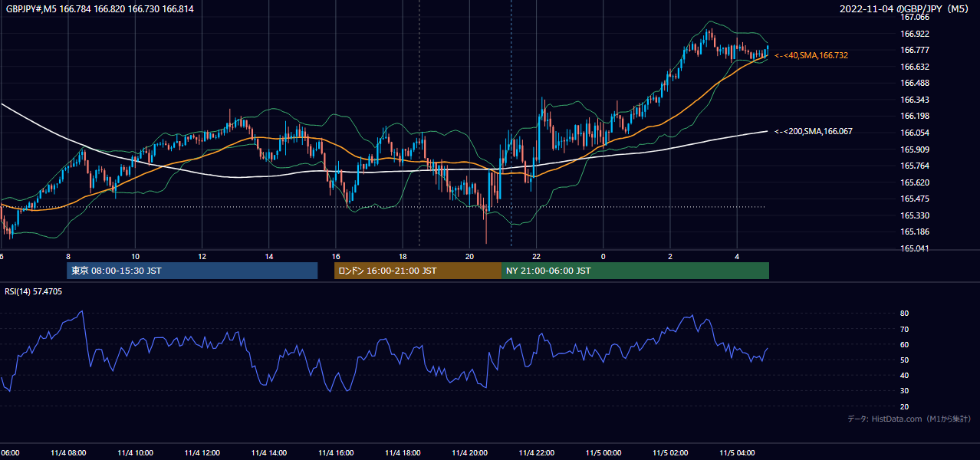Select the 東京 08:00-15:30 JST session bar
This screenshot has height=460, width=980.
point(192,271)
